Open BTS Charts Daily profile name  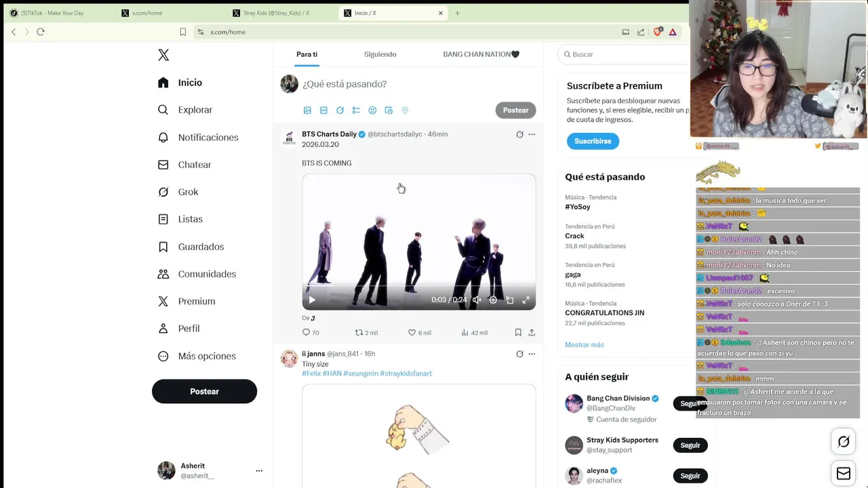[x=329, y=134]
